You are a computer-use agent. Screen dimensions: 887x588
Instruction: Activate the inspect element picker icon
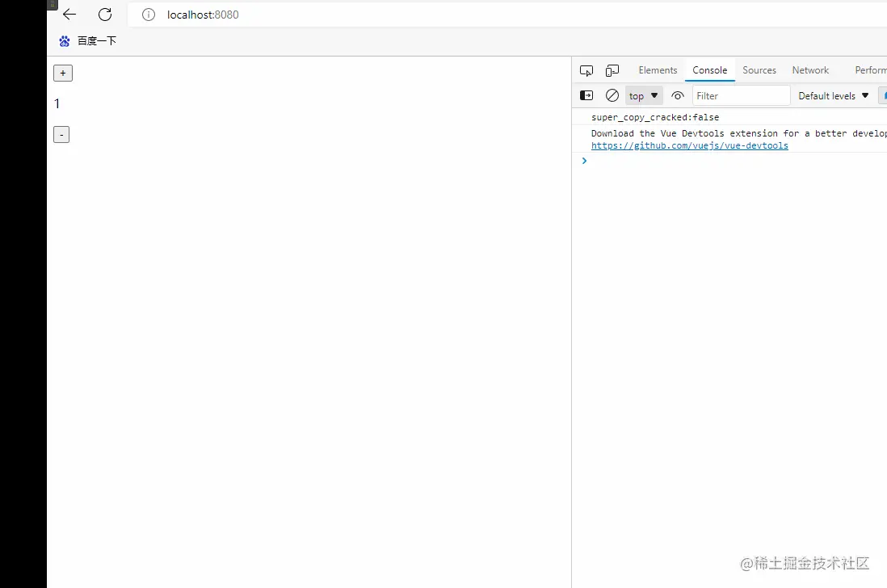coord(586,71)
